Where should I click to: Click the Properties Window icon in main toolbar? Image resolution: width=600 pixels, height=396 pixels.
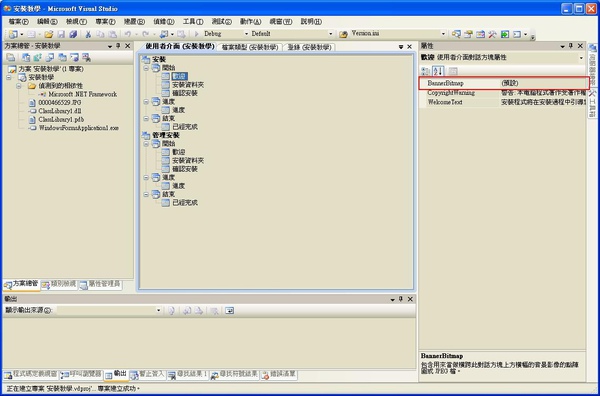click(x=468, y=34)
